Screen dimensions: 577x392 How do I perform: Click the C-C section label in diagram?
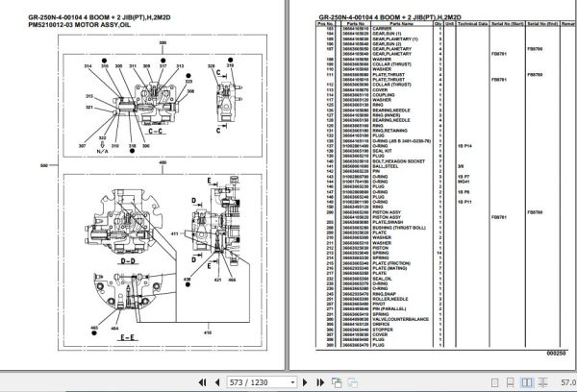[155, 131]
